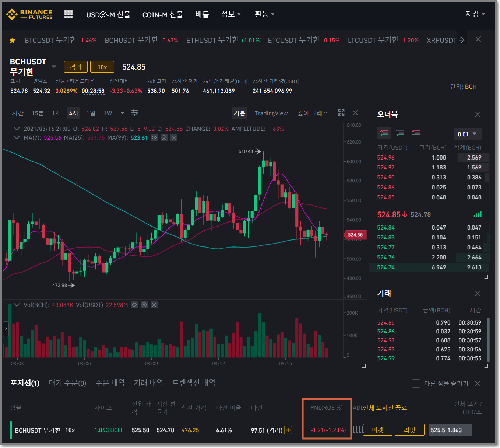Screen dimensions: 500x448
Task: Click the green depth bars icon
Action: [478, 214]
